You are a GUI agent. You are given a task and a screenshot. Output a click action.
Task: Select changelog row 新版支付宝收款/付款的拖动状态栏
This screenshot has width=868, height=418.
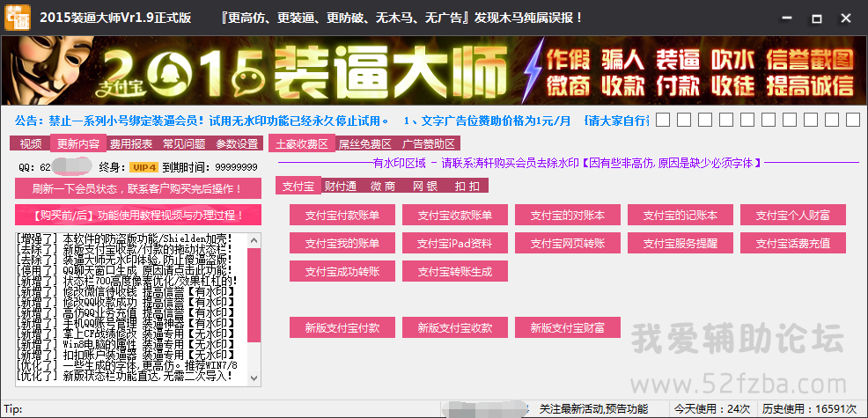coord(125,248)
